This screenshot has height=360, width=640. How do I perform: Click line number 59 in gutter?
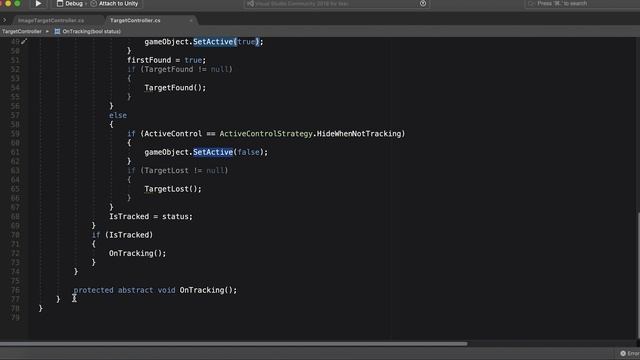(15, 134)
